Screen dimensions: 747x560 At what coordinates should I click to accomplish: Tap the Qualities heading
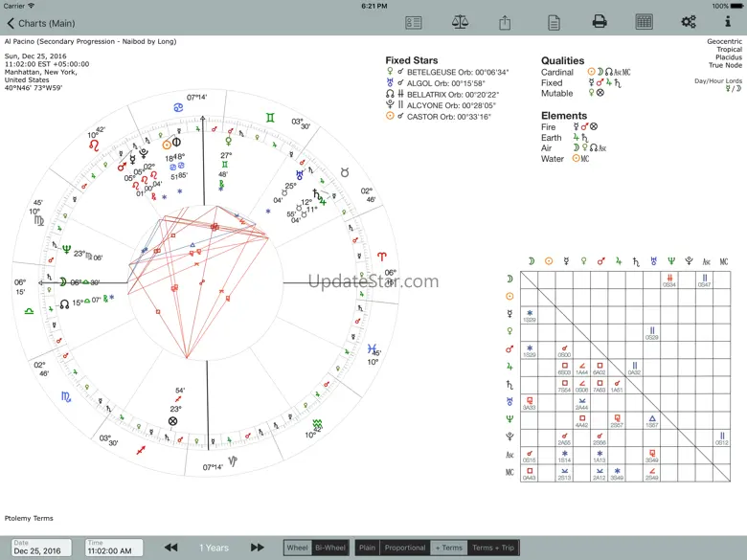click(562, 60)
